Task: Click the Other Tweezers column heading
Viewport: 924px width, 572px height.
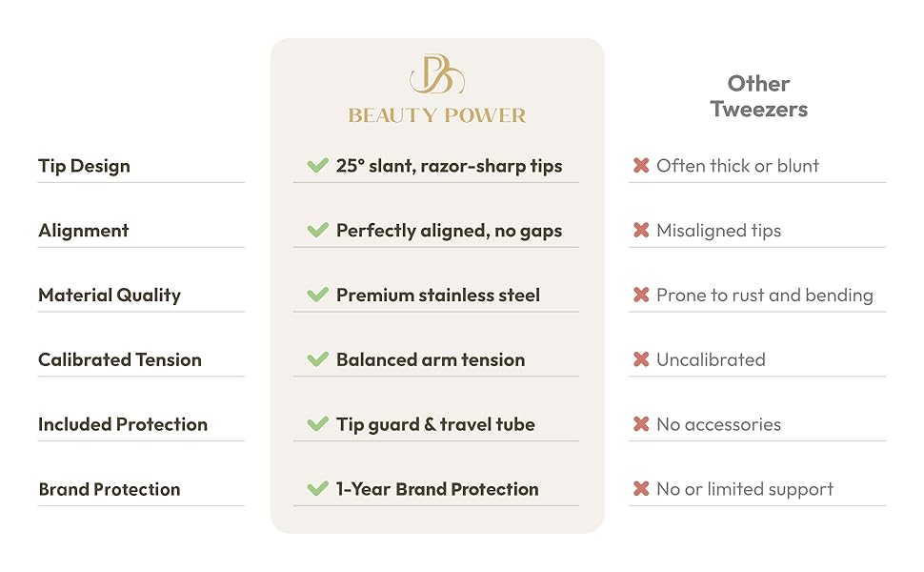Action: [758, 96]
